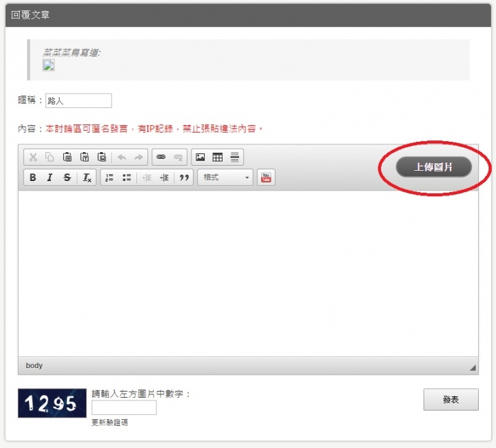This screenshot has height=448, width=496.
Task: Toggle Italic formatting
Action: coord(50,178)
